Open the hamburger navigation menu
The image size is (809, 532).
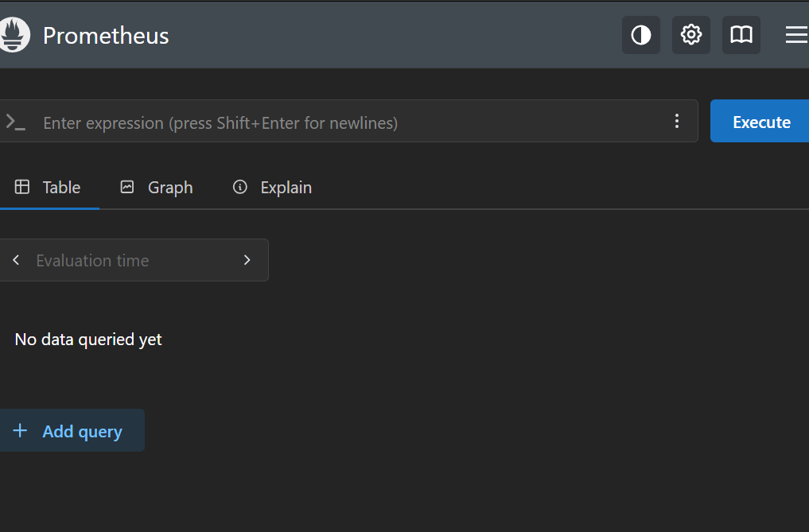point(796,35)
